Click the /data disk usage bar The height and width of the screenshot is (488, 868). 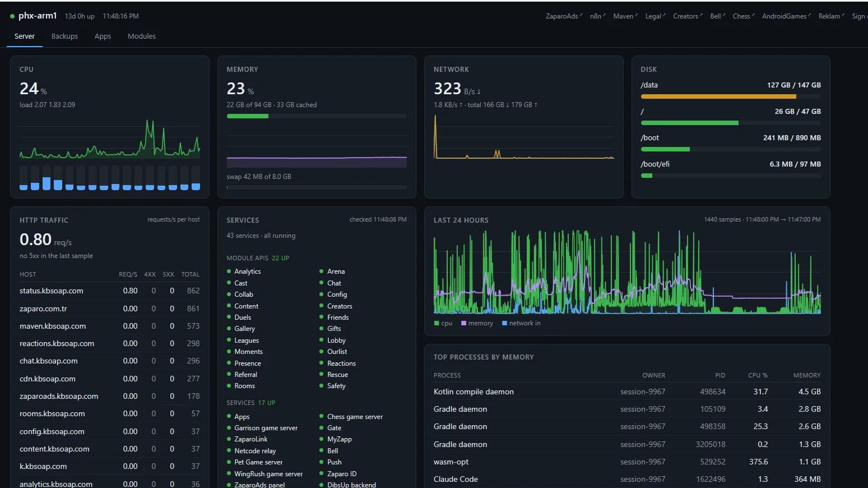click(731, 96)
